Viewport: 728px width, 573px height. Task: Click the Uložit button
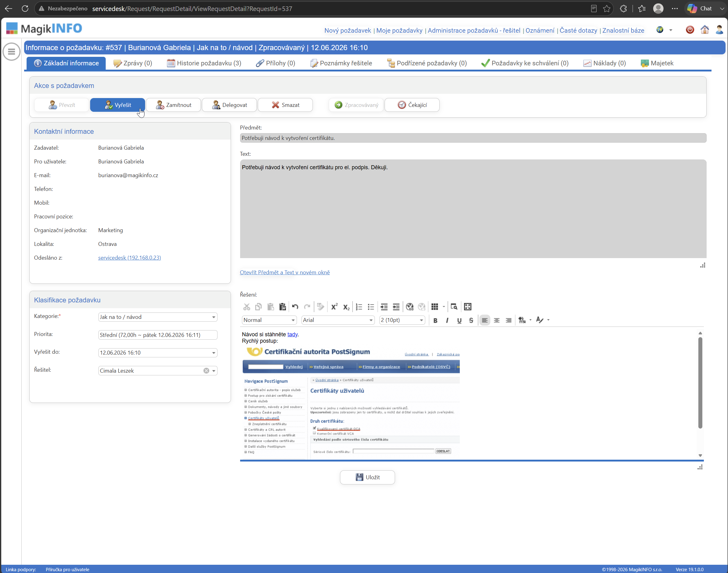point(367,477)
